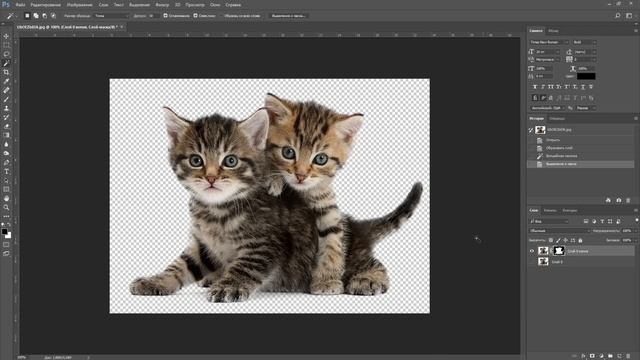This screenshot has height=360, width=640.
Task: Open the Фильтр menu
Action: [x=162, y=5]
